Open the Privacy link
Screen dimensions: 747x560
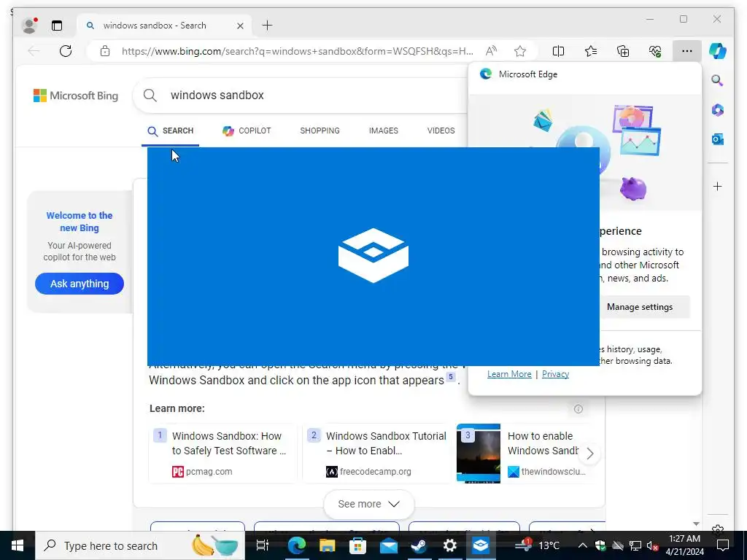(x=555, y=374)
